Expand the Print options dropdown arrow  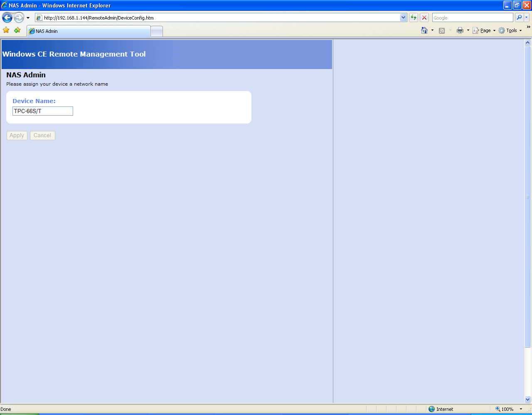coord(468,30)
